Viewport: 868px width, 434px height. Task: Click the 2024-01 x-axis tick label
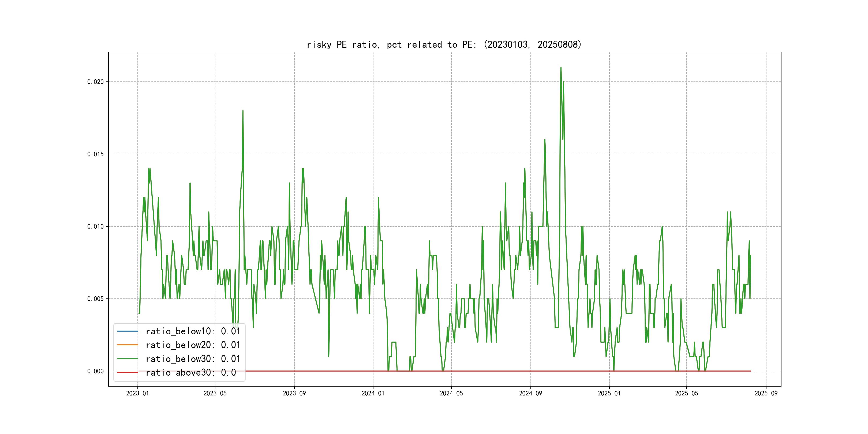point(373,394)
